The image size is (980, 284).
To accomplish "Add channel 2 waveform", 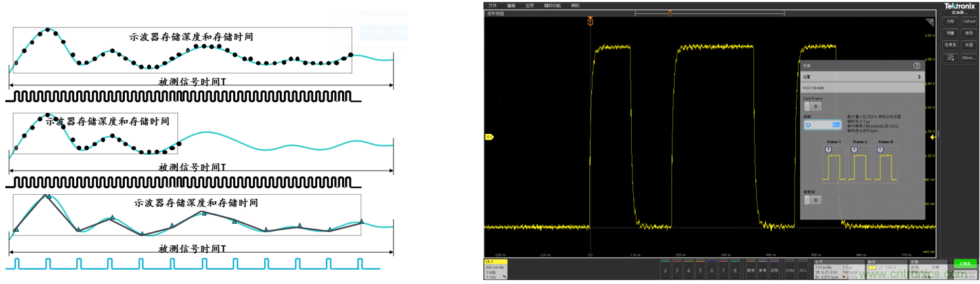I will [665, 270].
